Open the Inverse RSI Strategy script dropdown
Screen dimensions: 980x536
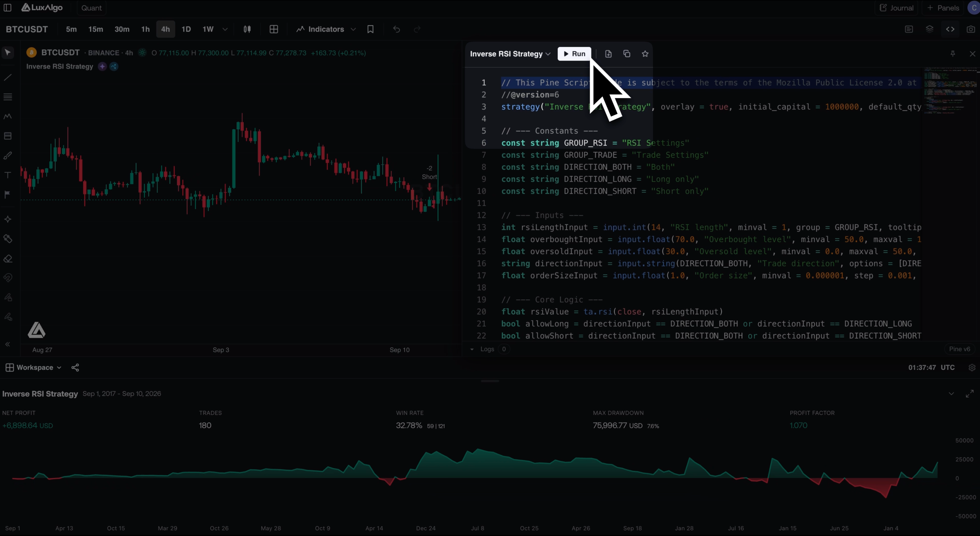510,54
